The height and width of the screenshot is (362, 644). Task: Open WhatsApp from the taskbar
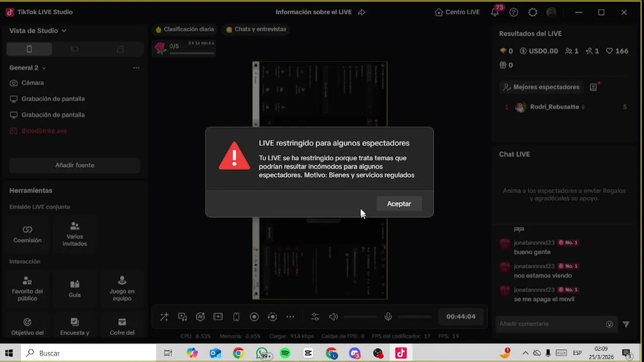pos(262,353)
